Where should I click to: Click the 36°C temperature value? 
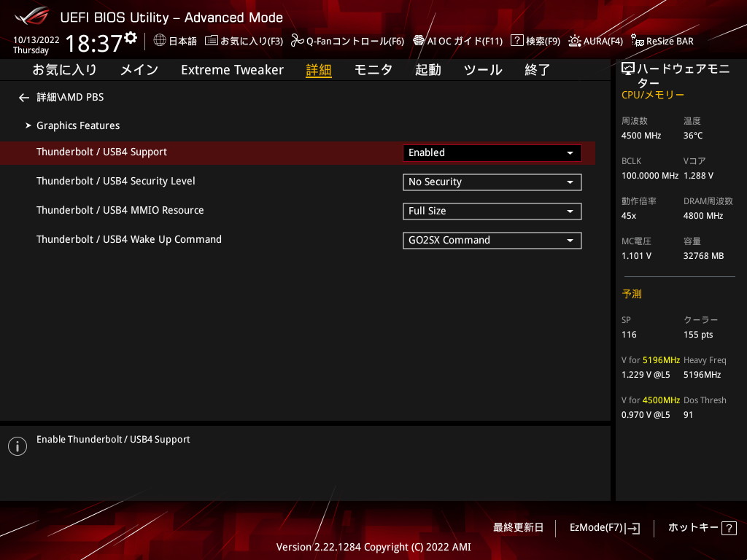pyautogui.click(x=693, y=136)
